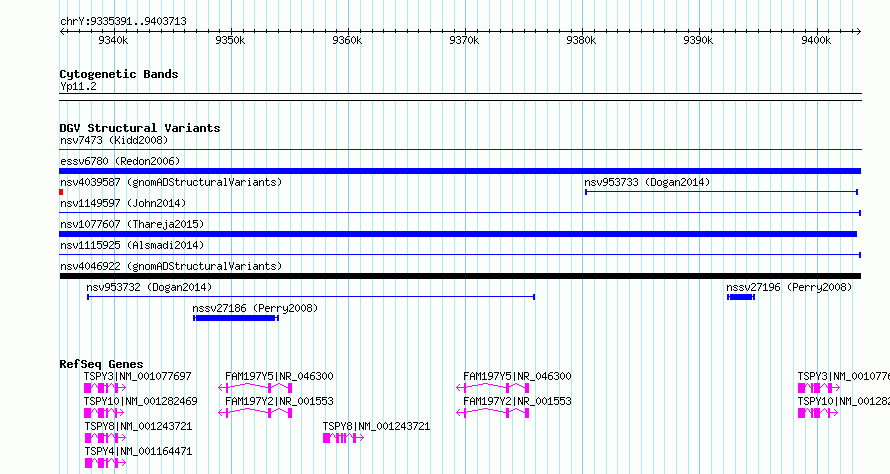This screenshot has height=474, width=890.
Task: Click the essv6780 (Redon2006) variant label
Action: click(x=120, y=161)
